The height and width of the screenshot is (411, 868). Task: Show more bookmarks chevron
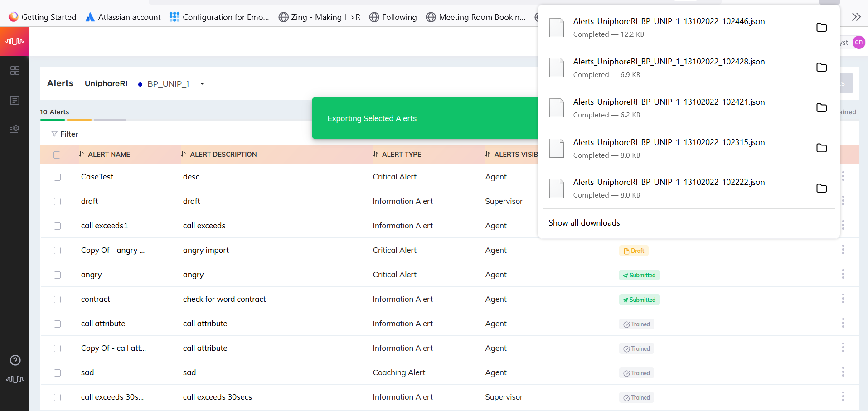(x=856, y=17)
